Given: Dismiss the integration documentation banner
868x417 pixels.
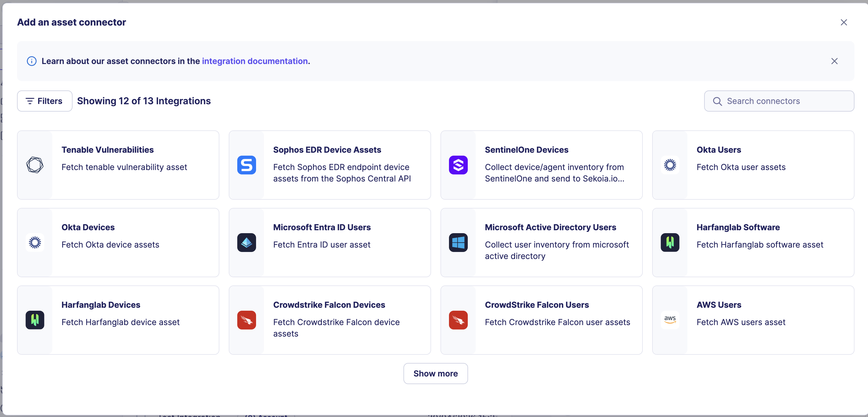Looking at the screenshot, I should coord(834,61).
